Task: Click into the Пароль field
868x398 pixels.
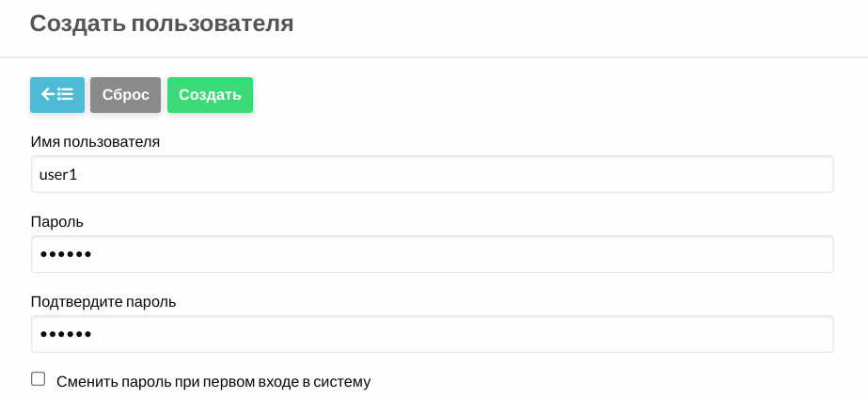Action: (x=432, y=254)
